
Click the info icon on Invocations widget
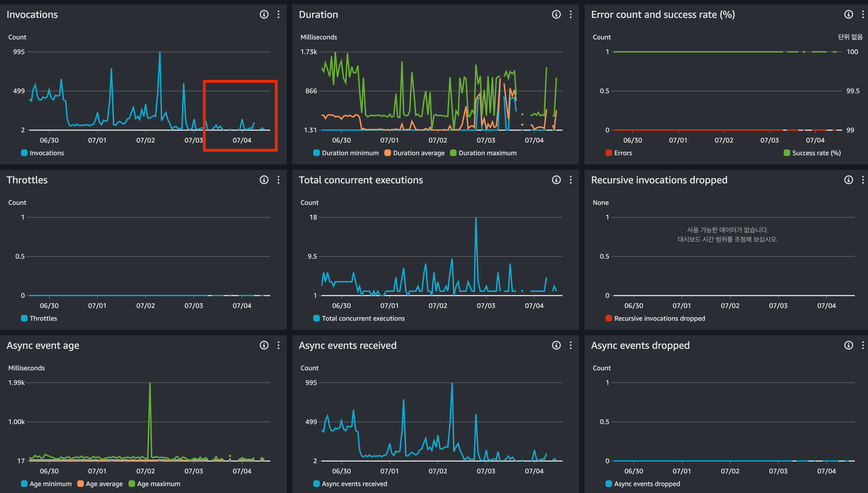(264, 14)
